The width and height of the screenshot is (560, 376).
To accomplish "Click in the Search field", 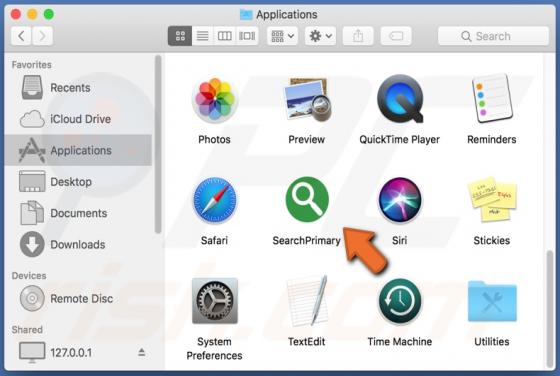I will click(x=494, y=36).
